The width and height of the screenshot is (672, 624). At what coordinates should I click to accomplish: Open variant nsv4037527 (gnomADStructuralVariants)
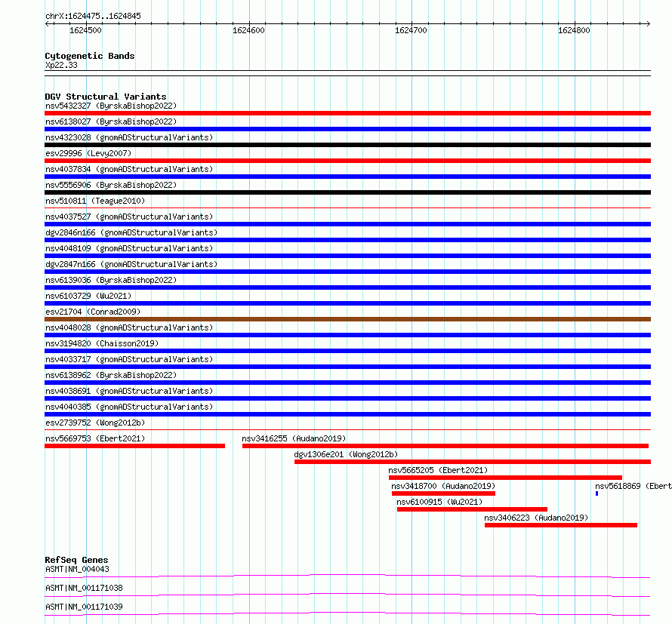[129, 217]
